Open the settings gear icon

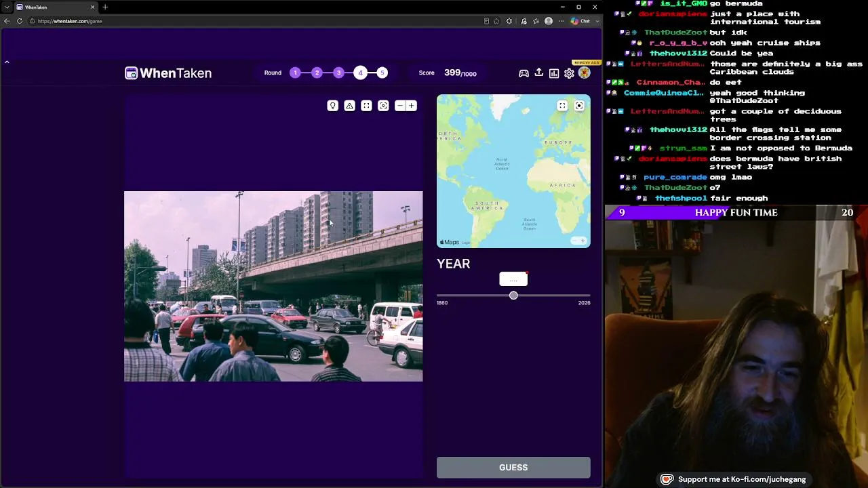click(x=569, y=73)
